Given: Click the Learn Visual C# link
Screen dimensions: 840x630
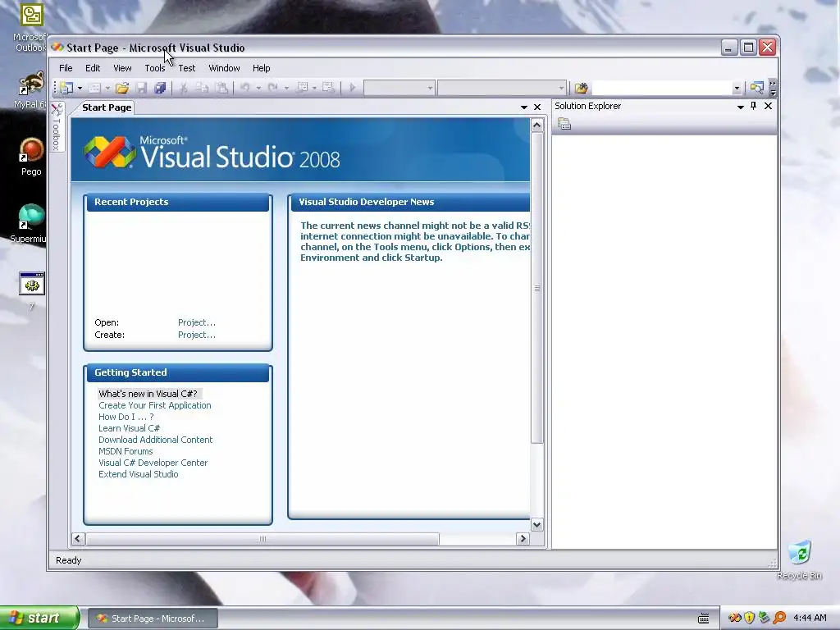Looking at the screenshot, I should (x=129, y=428).
